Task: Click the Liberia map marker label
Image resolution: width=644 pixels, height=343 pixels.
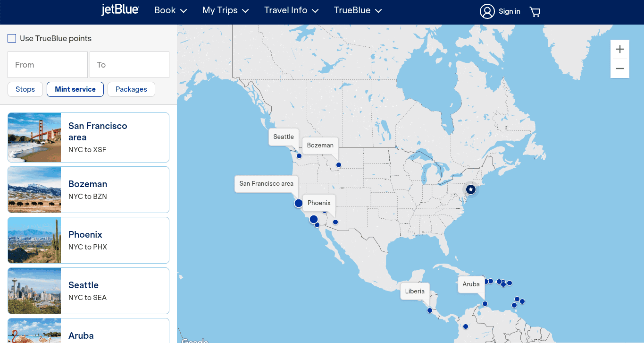Action: click(415, 292)
